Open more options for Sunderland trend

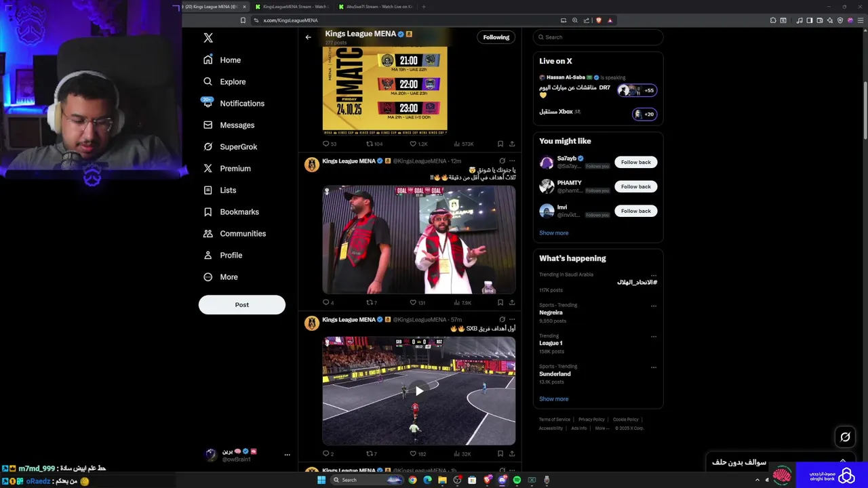(x=654, y=367)
